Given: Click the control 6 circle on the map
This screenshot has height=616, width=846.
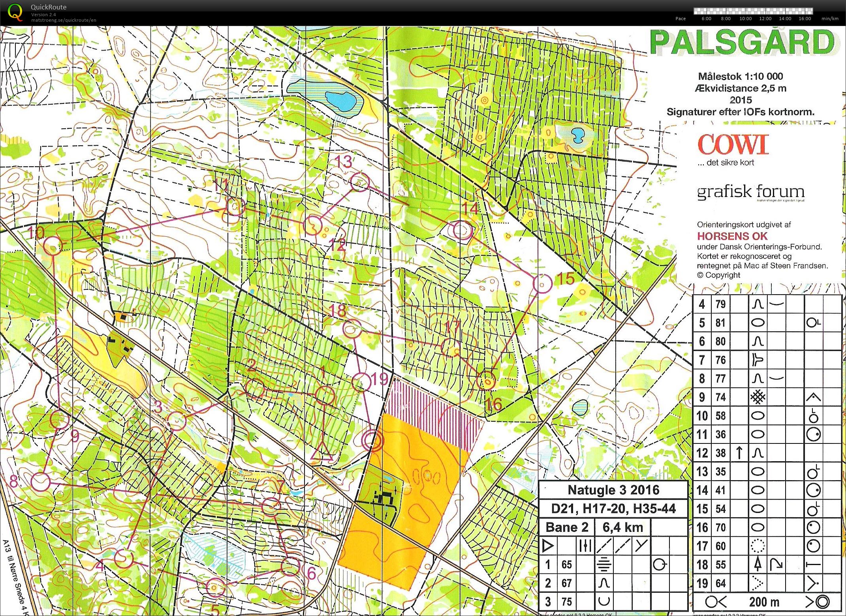Looking at the screenshot, I should click(x=291, y=566).
